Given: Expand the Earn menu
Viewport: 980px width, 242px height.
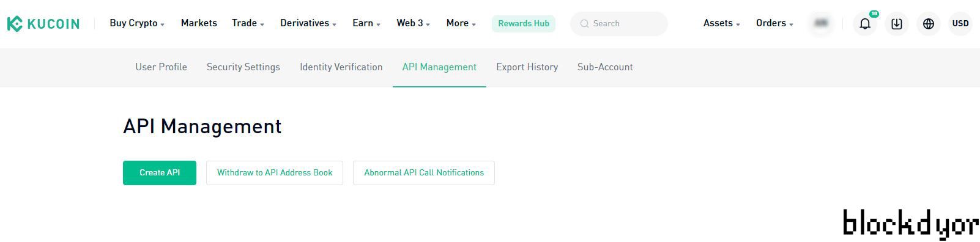Looking at the screenshot, I should 366,23.
